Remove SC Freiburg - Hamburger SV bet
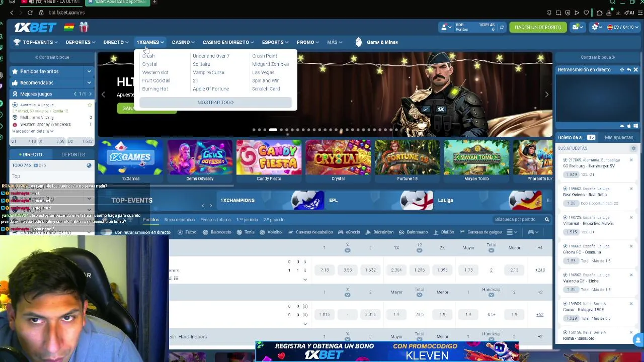This screenshot has height=362, width=644. tap(631, 160)
